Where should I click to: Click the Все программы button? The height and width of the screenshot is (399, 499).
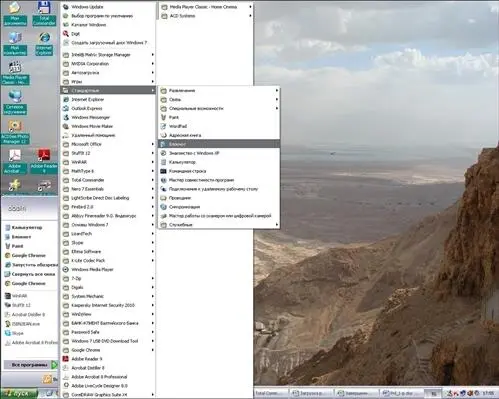click(x=31, y=365)
